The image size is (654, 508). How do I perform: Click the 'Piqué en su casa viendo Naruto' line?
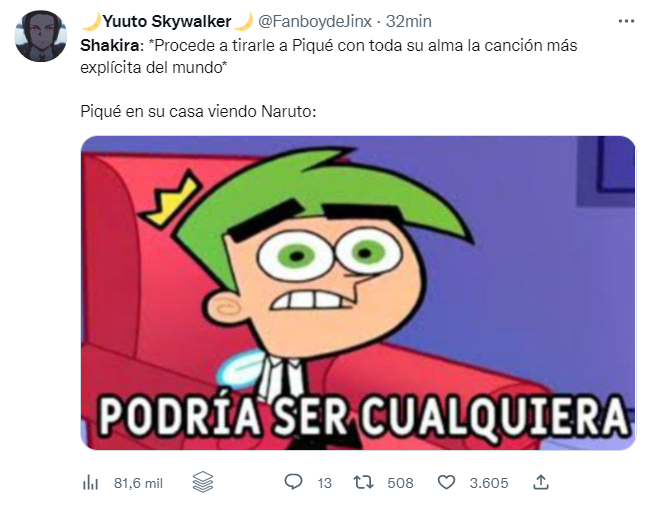click(198, 111)
